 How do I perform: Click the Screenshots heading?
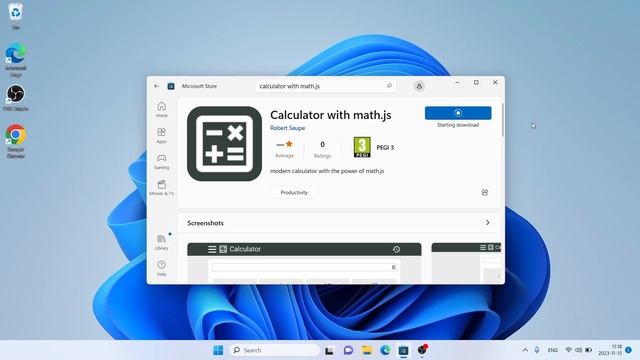coord(205,223)
